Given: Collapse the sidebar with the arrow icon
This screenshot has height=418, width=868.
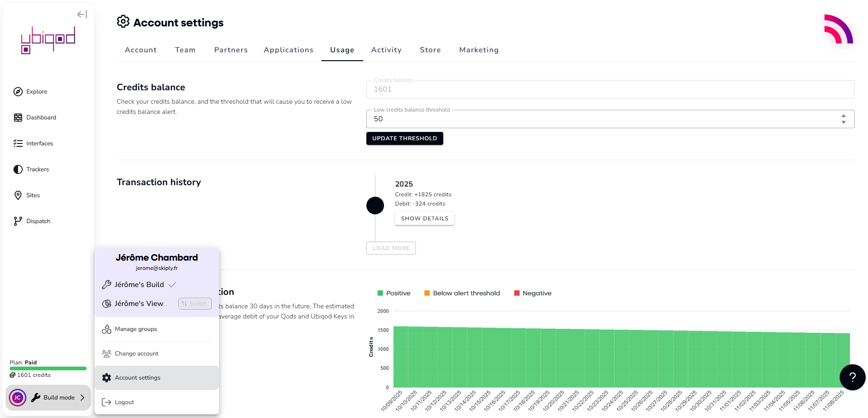Looking at the screenshot, I should tap(82, 14).
